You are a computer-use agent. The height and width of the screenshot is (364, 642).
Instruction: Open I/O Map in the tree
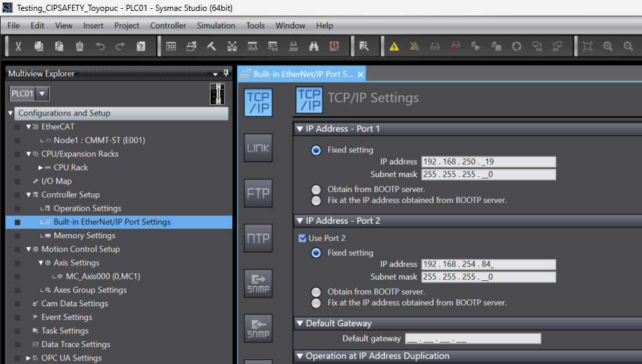(x=57, y=181)
